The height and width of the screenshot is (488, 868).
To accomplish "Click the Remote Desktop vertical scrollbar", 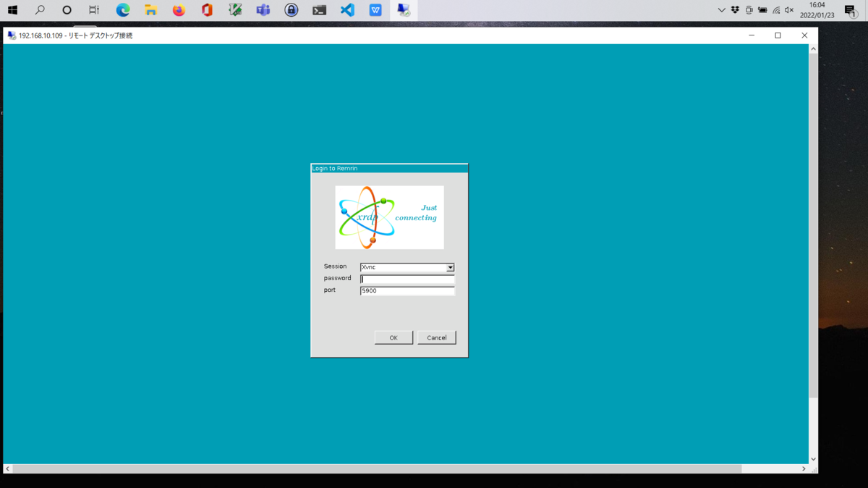I will [x=813, y=226].
